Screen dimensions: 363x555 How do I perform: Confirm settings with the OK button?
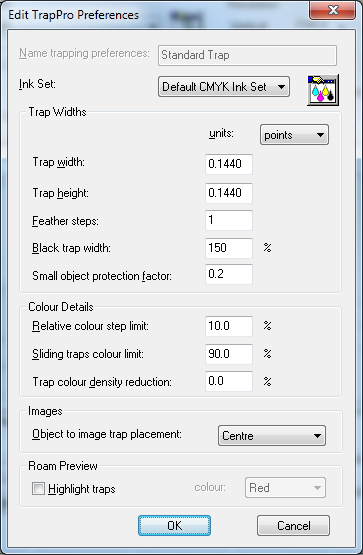click(x=174, y=526)
